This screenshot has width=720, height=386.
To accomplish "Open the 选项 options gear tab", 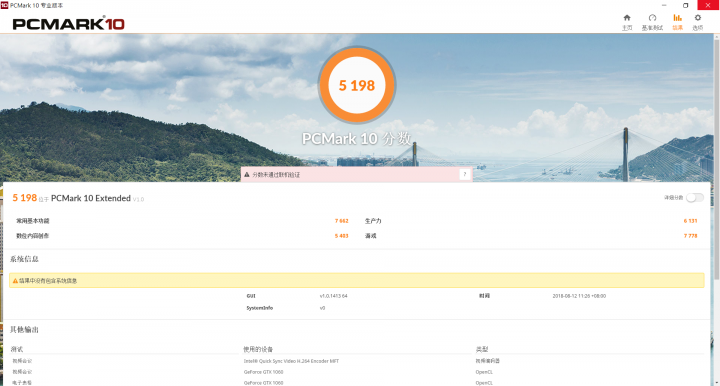I will [698, 22].
